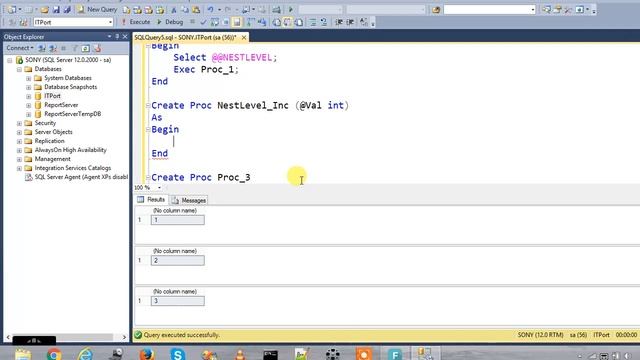Open the Connect dropdown in Object Explorer

20,48
